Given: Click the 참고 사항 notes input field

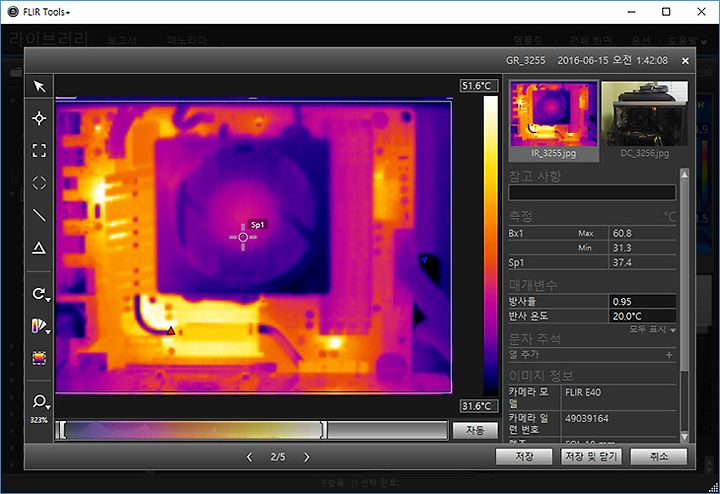Looking at the screenshot, I should pyautogui.click(x=592, y=192).
